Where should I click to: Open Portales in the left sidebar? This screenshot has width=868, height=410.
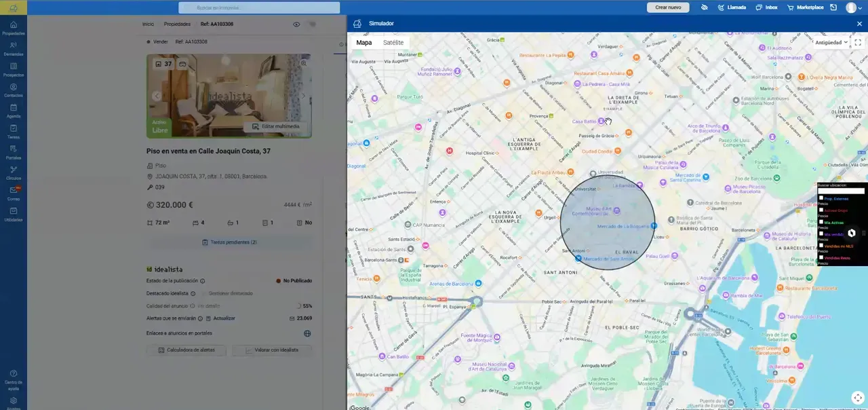tap(13, 152)
